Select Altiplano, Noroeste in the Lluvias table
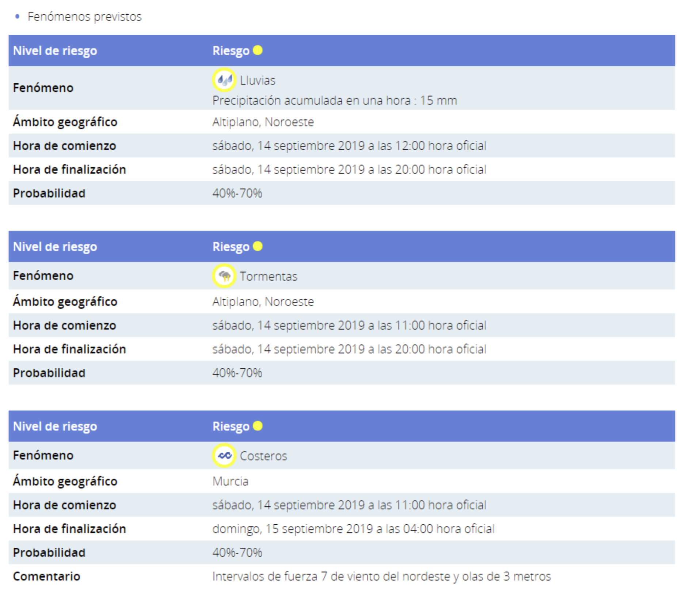The image size is (677, 616). pos(263,122)
